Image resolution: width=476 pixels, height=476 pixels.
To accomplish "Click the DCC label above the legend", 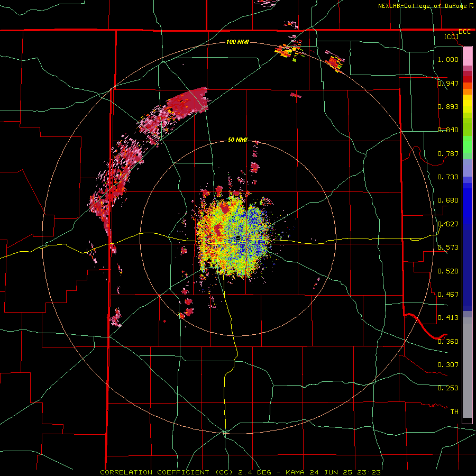I will (465, 32).
